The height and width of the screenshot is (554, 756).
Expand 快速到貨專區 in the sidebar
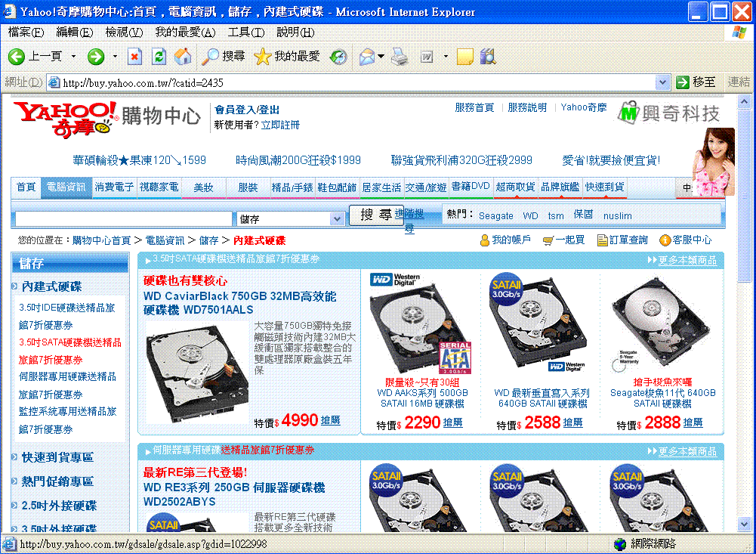coord(57,457)
